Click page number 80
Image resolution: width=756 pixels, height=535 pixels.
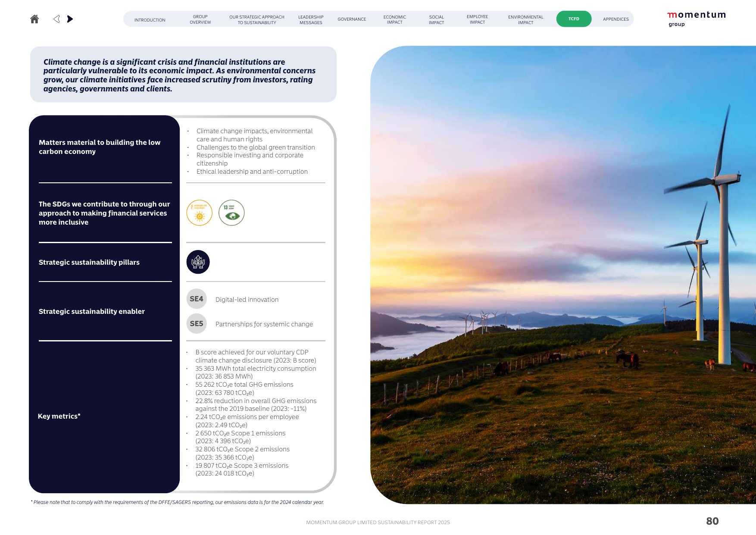coord(712,521)
